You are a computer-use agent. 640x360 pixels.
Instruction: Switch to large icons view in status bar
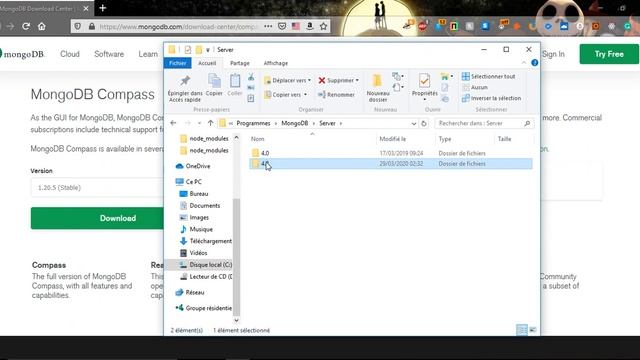coord(533,330)
